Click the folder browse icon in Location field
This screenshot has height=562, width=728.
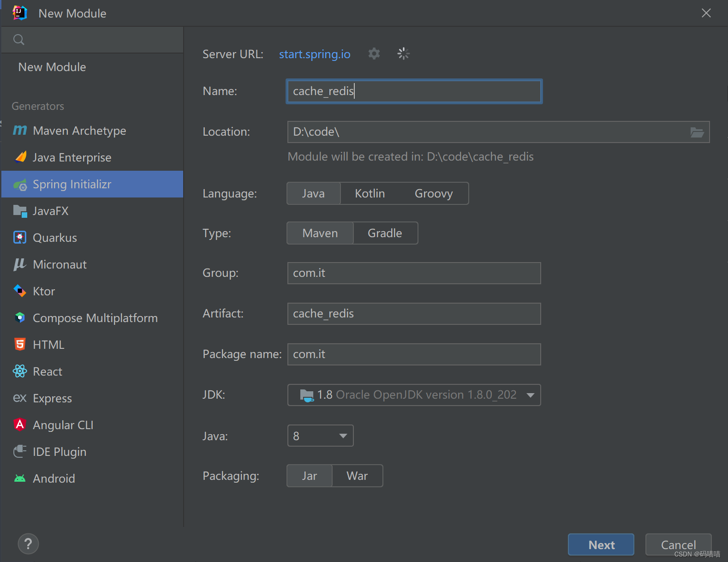point(697,132)
